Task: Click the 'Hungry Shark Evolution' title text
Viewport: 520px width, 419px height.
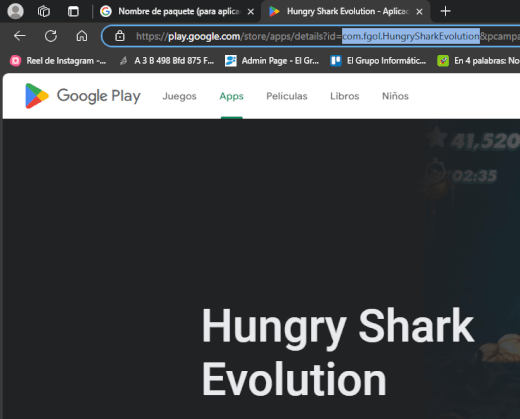Action: [x=337, y=352]
